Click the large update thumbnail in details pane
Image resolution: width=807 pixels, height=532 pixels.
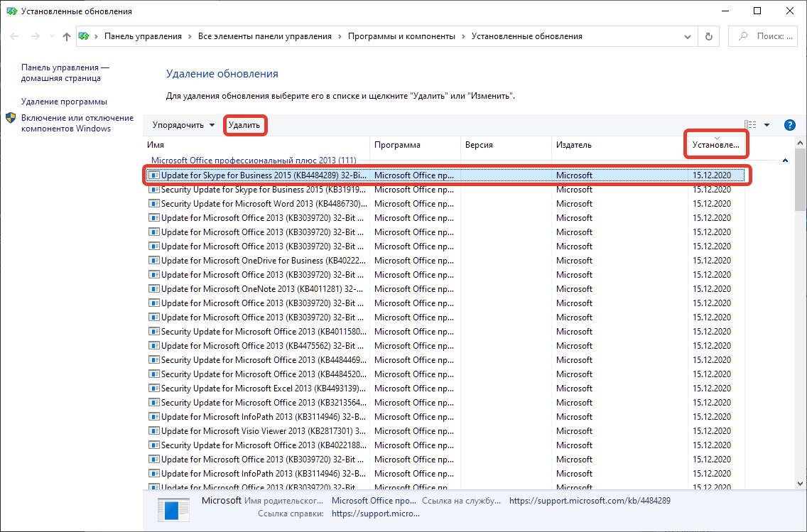pyautogui.click(x=173, y=511)
